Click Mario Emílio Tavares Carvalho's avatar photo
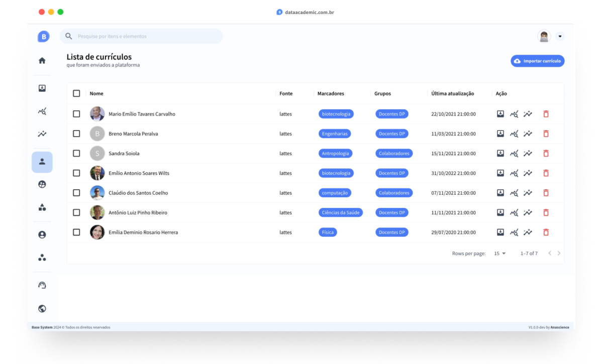The height and width of the screenshot is (364, 603). coord(97,114)
